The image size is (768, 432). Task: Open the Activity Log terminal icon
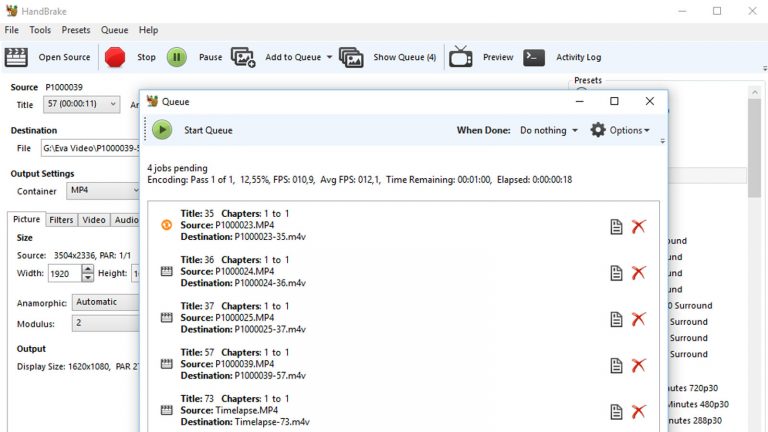(x=534, y=57)
